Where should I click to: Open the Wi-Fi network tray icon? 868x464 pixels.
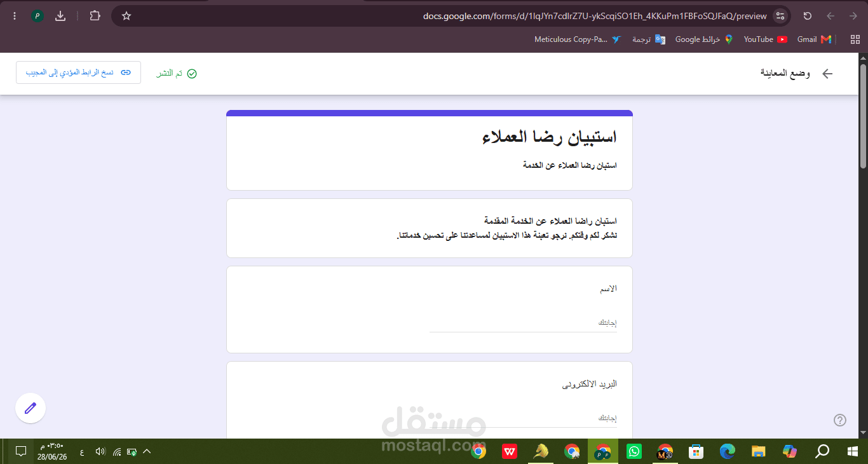click(117, 452)
